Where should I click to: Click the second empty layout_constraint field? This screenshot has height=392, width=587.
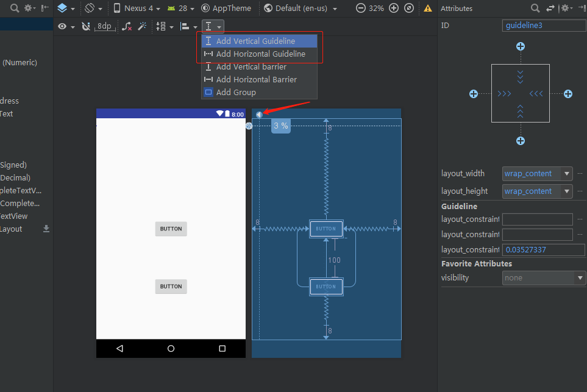point(537,234)
